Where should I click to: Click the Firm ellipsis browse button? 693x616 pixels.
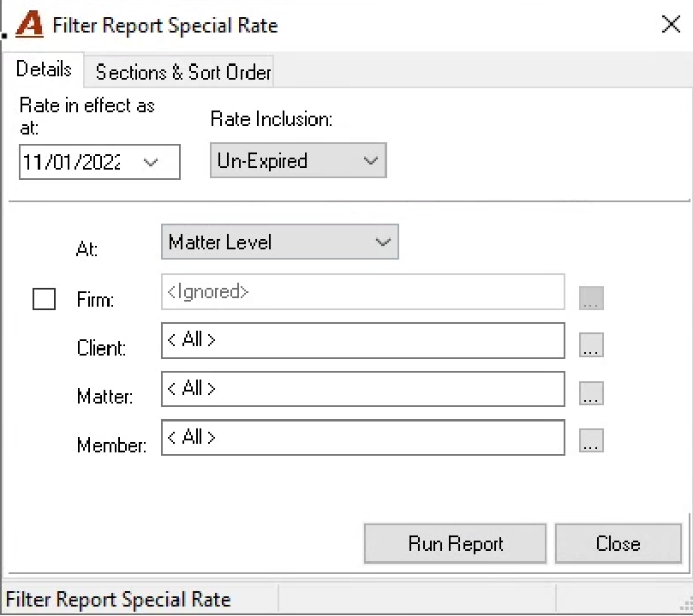[591, 298]
